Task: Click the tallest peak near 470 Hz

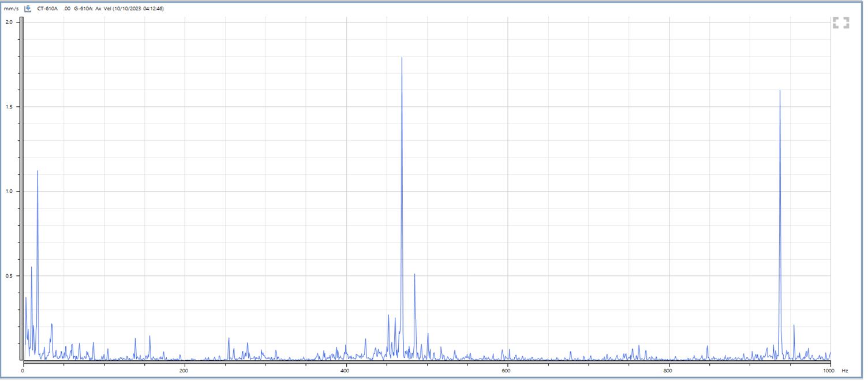Action: [402, 59]
